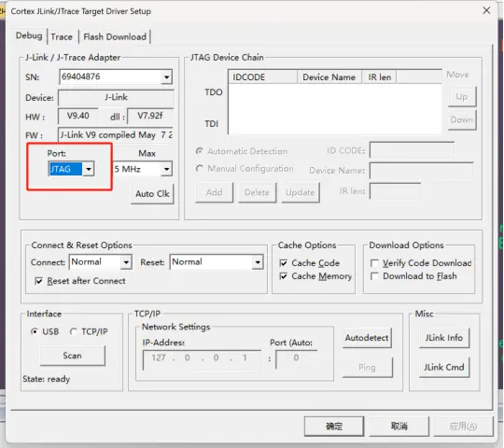The height and width of the screenshot is (448, 504).
Task: Click the 确定 (OK) button
Action: (334, 427)
